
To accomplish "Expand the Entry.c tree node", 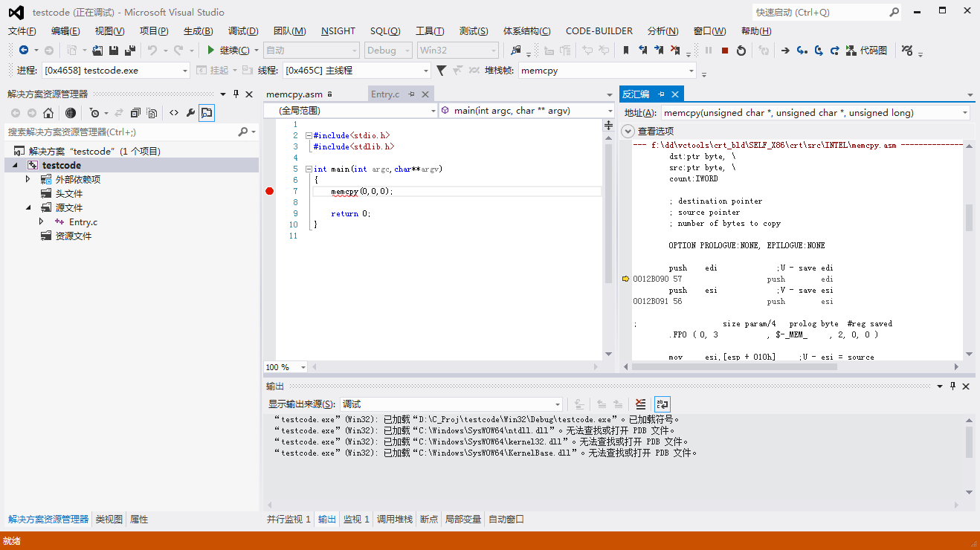I will click(x=42, y=221).
